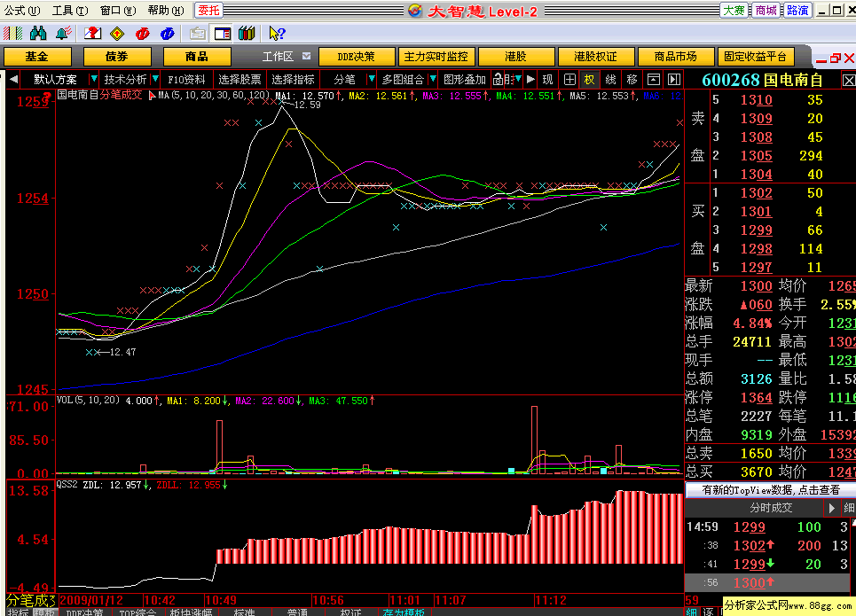Viewport: 856px width, 616px height.
Task: Open DDE决策 tab
Action: (357, 57)
